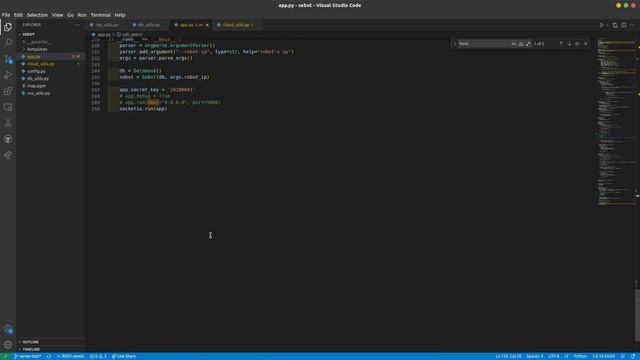Open the Run and Debug view
Image resolution: width=640 pixels, height=360 pixels.
point(8,75)
